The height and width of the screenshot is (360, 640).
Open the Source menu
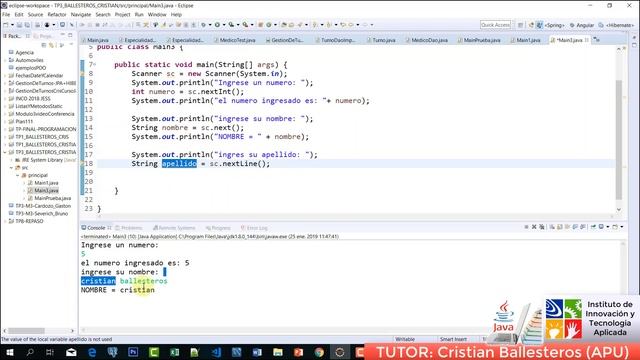[35, 14]
